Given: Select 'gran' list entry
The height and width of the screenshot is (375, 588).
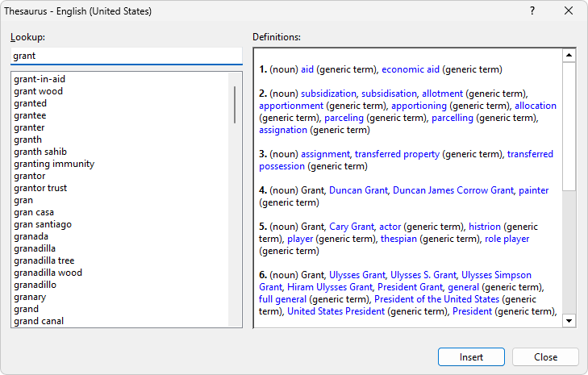Looking at the screenshot, I should pos(120,200).
